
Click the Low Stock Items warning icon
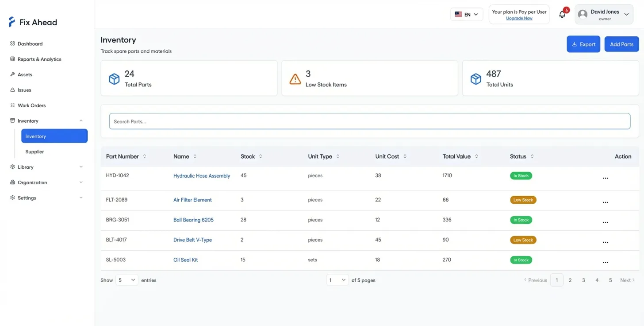(x=295, y=79)
